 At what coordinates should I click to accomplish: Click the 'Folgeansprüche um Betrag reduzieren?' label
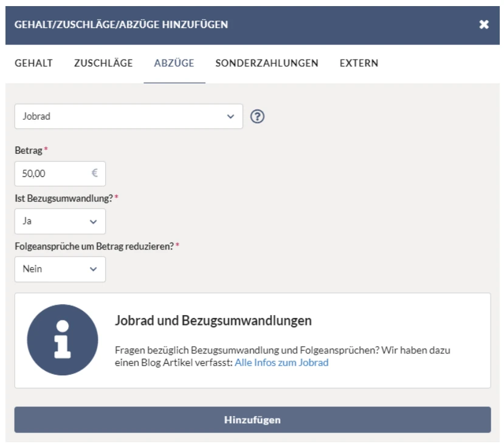click(94, 246)
